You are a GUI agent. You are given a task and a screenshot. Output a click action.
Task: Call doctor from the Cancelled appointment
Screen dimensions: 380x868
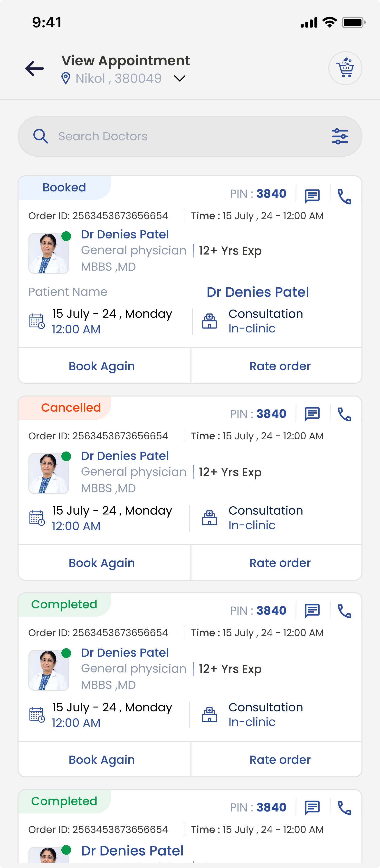pos(344,414)
